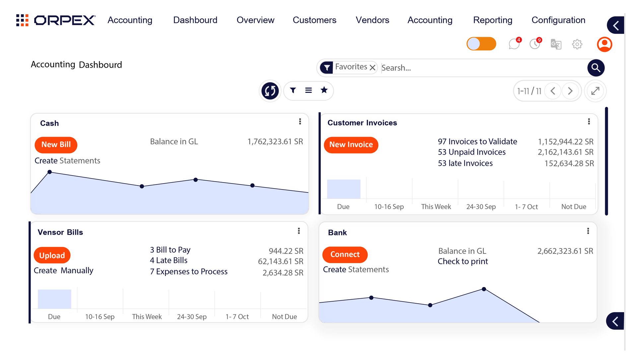Select the list view icon
The height and width of the screenshot is (364, 637).
click(x=308, y=90)
